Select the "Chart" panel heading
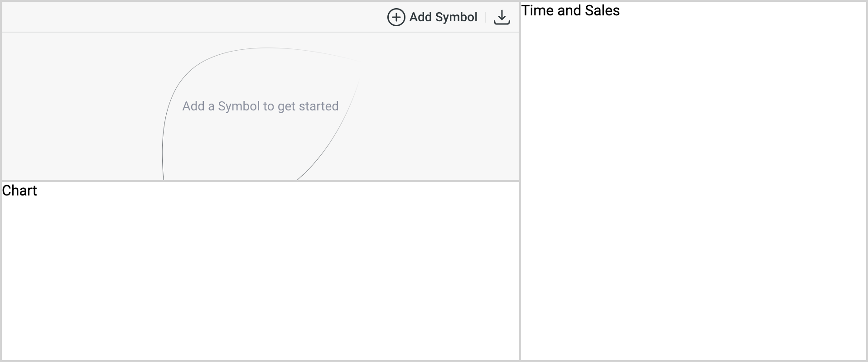 (19, 191)
